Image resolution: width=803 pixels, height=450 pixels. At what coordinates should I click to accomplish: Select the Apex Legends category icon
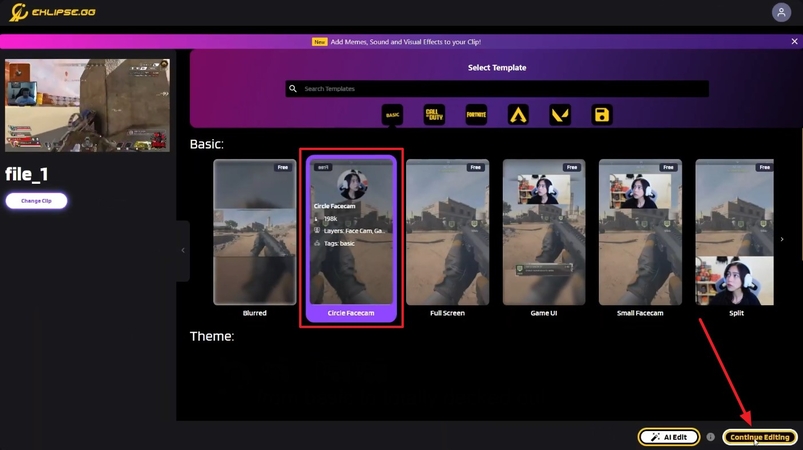click(518, 115)
